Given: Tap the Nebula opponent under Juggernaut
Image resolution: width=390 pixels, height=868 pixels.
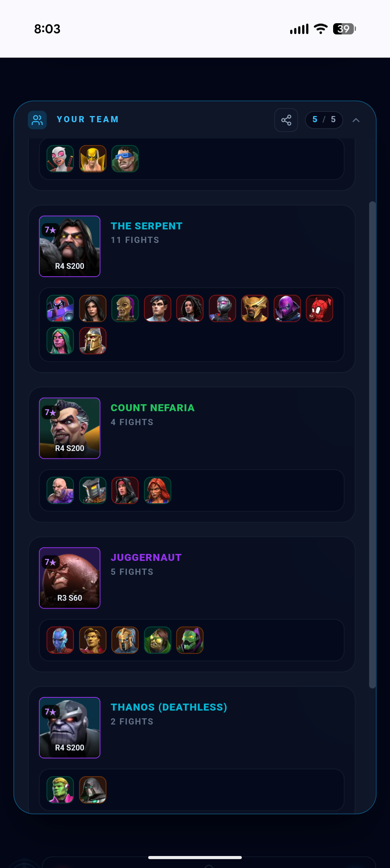Looking at the screenshot, I should (x=60, y=640).
